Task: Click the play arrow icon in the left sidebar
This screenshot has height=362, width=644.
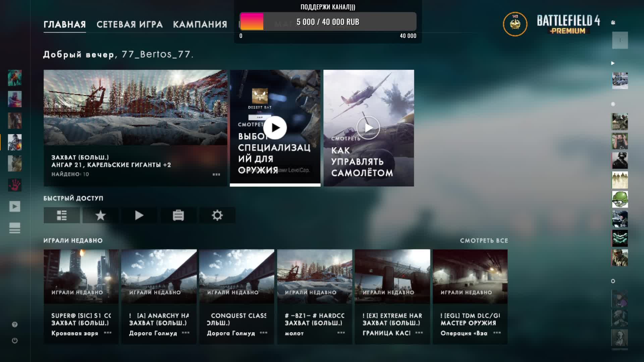Action: coord(15,207)
